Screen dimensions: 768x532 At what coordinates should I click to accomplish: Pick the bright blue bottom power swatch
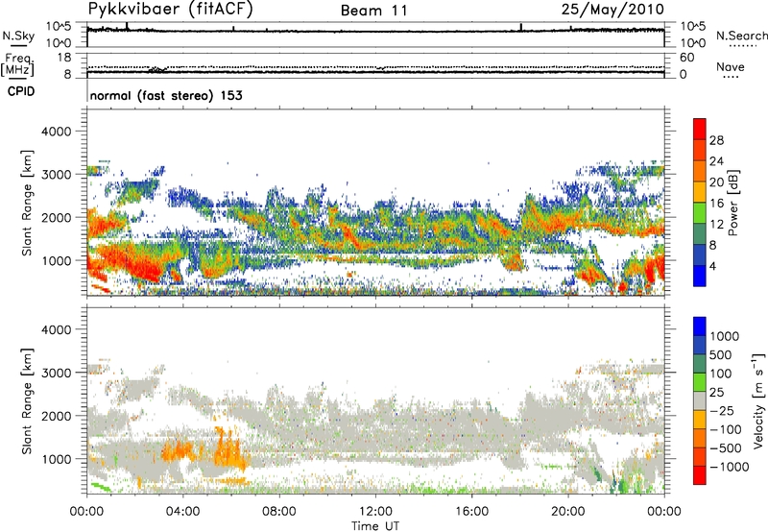click(700, 276)
